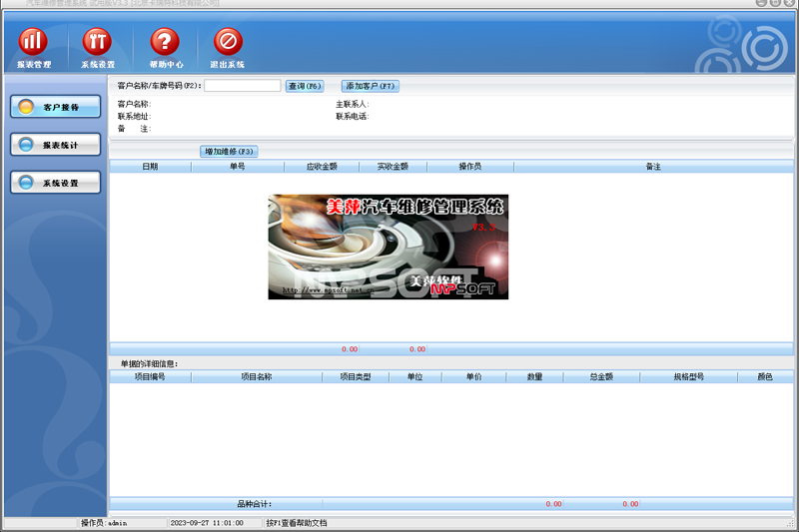Sort by 应收金额 column header

click(x=322, y=167)
